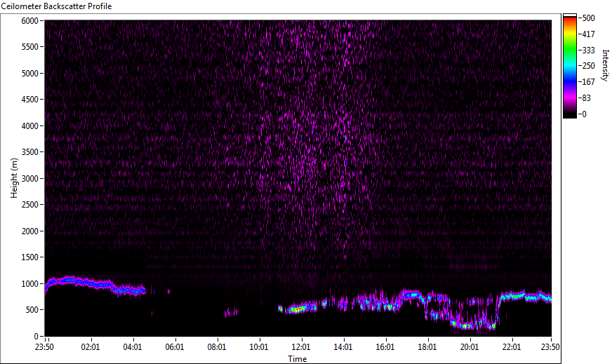Select the 417 value on intensity scale
Viewport: 612px width, 364px height.
click(x=588, y=34)
